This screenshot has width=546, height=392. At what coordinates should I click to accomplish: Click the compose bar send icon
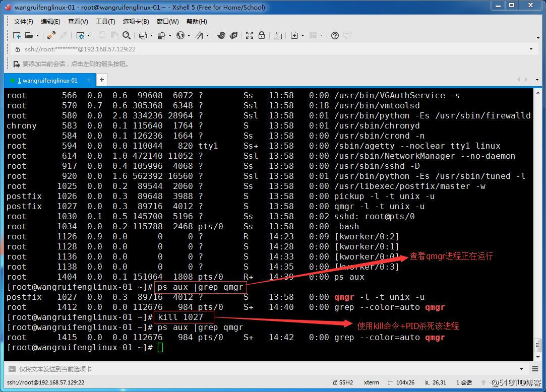tap(12, 369)
